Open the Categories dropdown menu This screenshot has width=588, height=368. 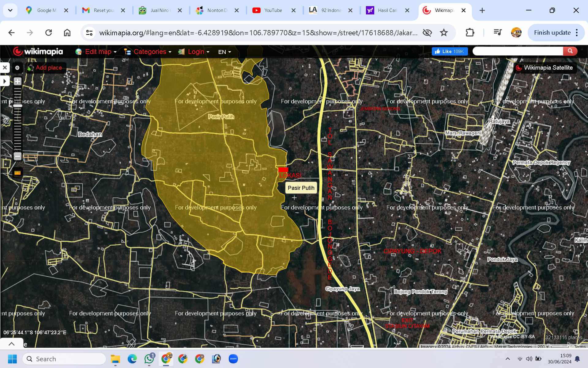150,52
